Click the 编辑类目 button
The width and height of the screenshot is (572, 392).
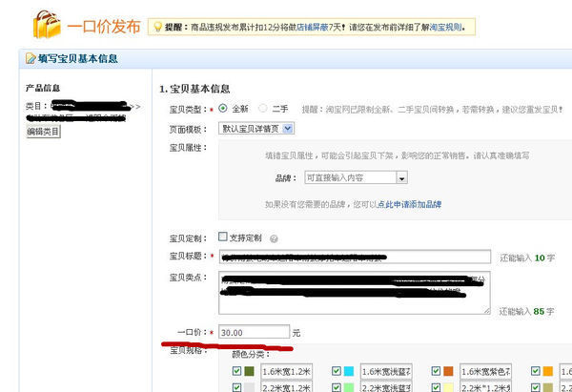pyautogui.click(x=43, y=132)
